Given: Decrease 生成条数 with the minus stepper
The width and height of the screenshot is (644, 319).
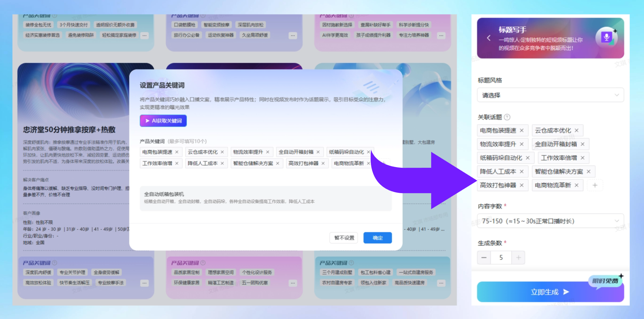Looking at the screenshot, I should (484, 257).
